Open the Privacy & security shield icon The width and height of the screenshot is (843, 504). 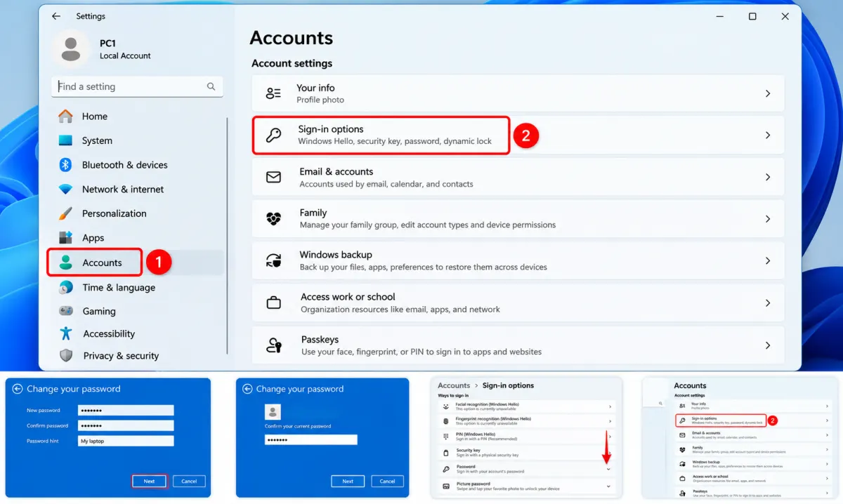65,356
